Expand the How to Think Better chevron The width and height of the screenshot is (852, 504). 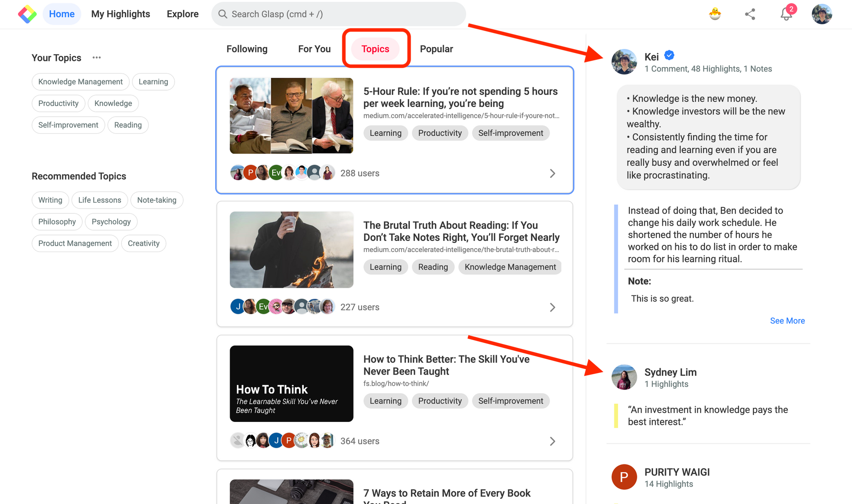click(x=553, y=441)
